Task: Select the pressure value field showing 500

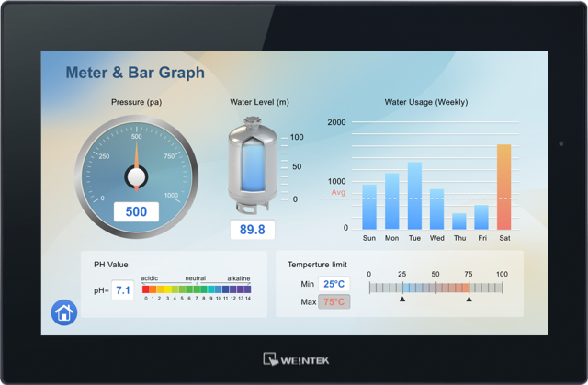Action: (x=136, y=211)
